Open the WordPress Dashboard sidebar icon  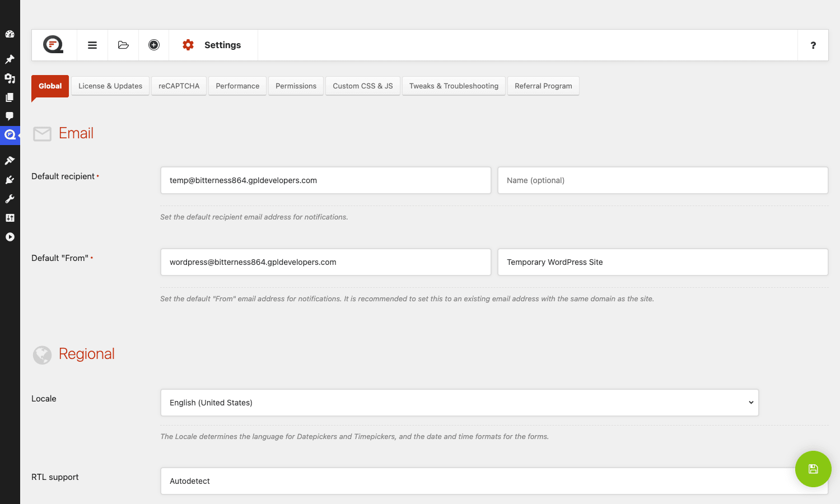pos(10,34)
